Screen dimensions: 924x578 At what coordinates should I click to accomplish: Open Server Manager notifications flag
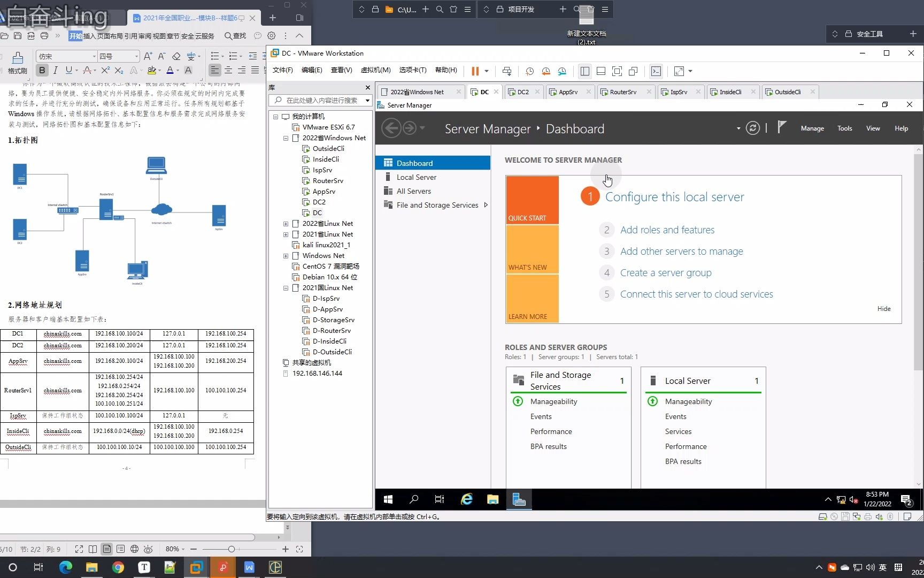[782, 127]
